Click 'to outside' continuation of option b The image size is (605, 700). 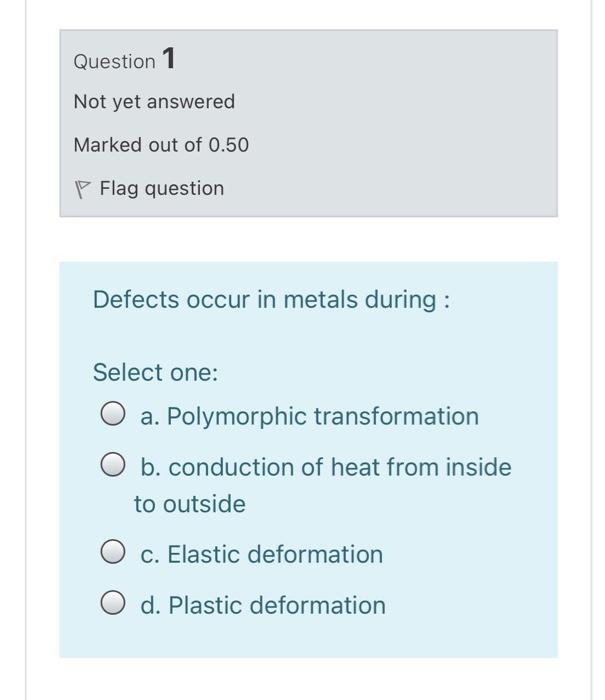(190, 504)
